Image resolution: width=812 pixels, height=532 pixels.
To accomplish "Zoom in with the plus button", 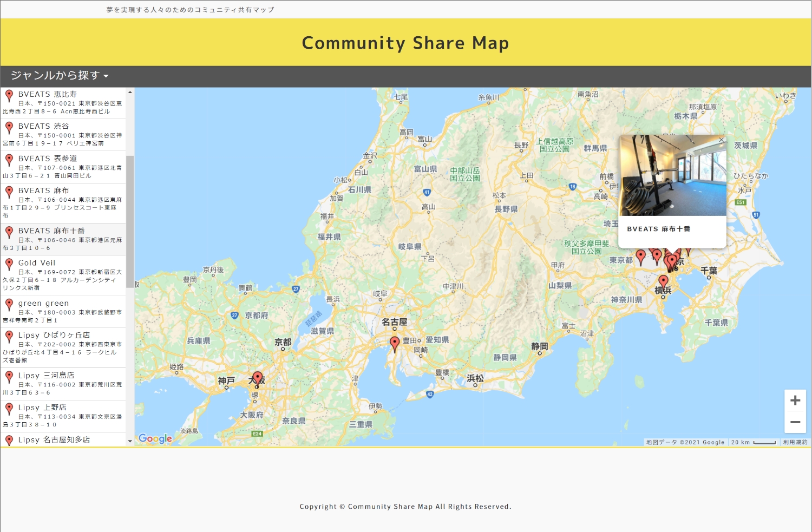I will click(x=795, y=400).
